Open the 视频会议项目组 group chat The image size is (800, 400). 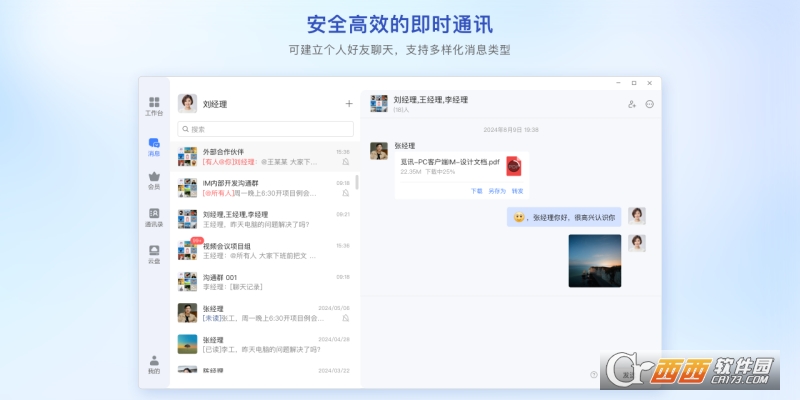pos(262,250)
